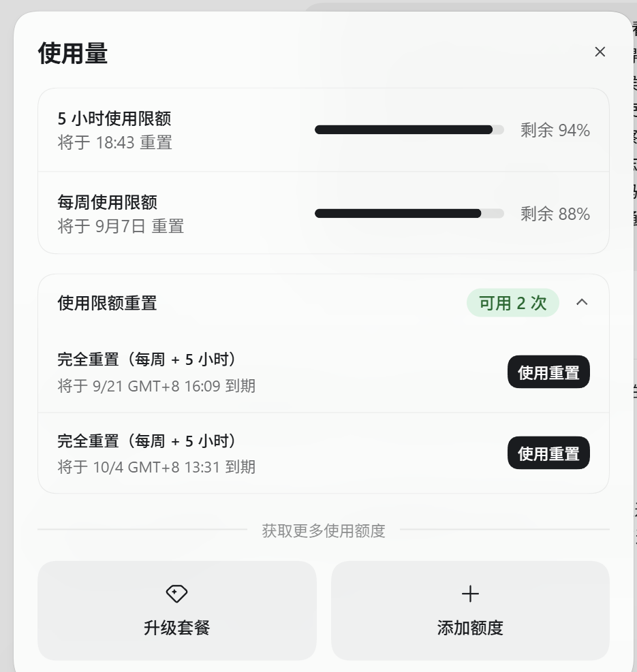Use the reset expiring on 9/21
The width and height of the screenshot is (637, 672).
coord(548,372)
